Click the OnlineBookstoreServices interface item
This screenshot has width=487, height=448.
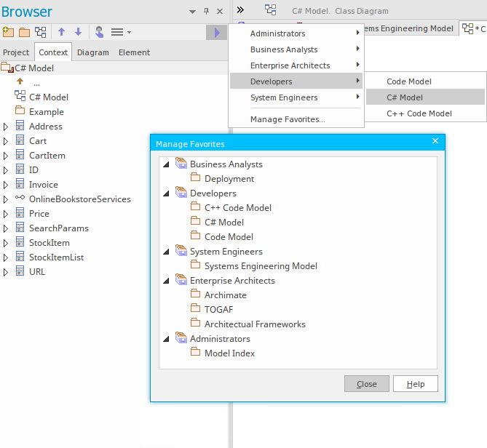click(x=79, y=199)
